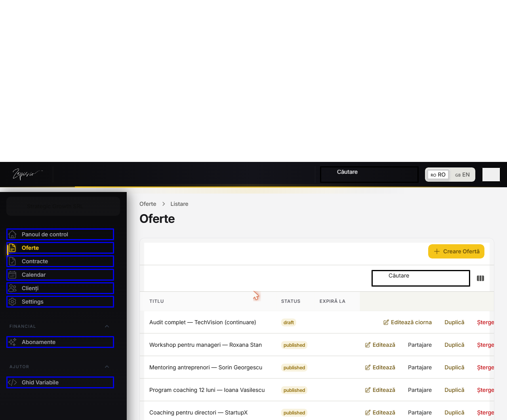Open Panoul de control from sidebar
This screenshot has width=507, height=420.
[60, 234]
